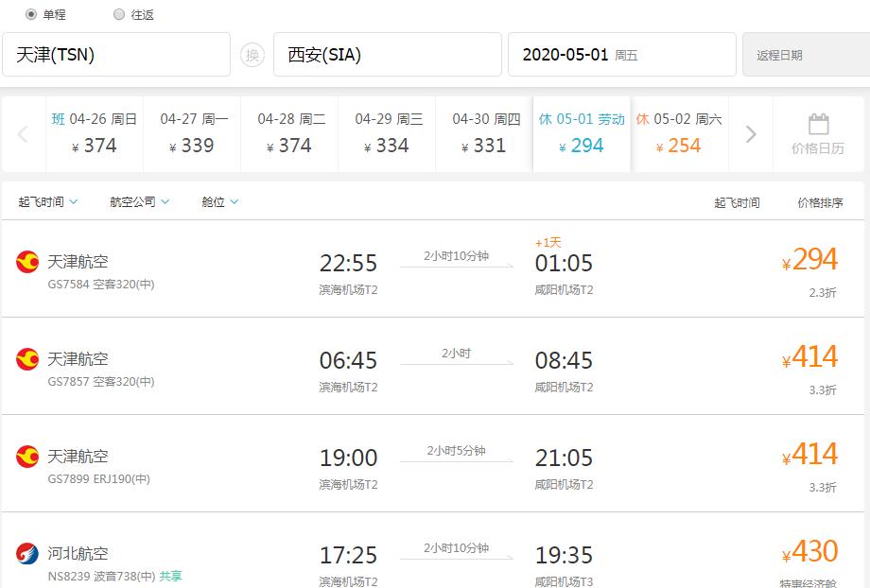
Task: Select the ¥294 price for flight GS7584
Action: pyautogui.click(x=810, y=260)
